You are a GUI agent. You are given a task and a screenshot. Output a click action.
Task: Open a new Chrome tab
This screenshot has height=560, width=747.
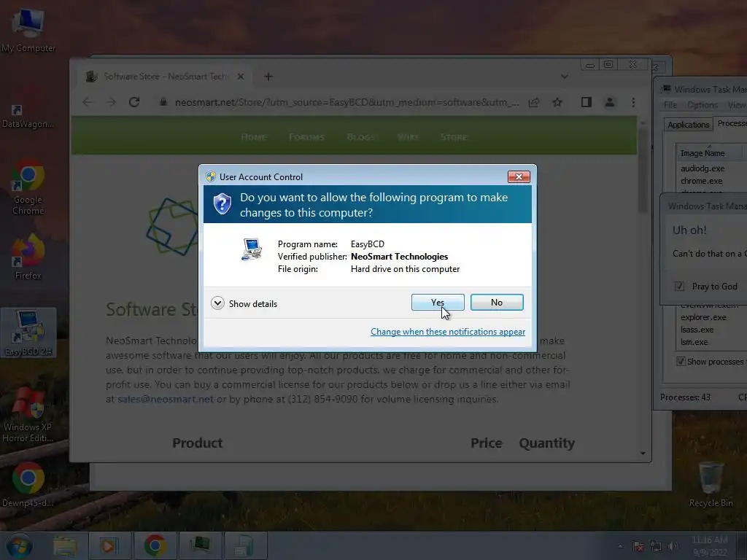(x=268, y=76)
